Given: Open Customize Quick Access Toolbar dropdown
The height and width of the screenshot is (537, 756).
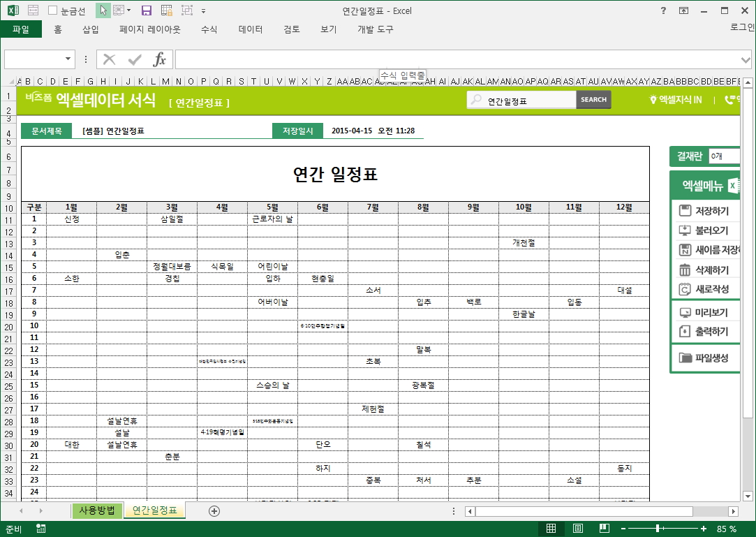Looking at the screenshot, I should click(x=203, y=10).
